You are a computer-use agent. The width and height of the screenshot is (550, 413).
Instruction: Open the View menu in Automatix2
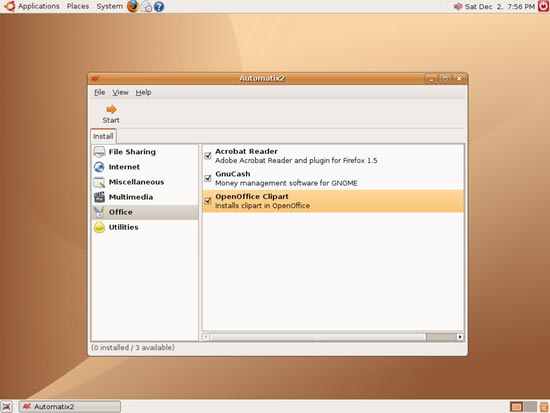click(120, 92)
